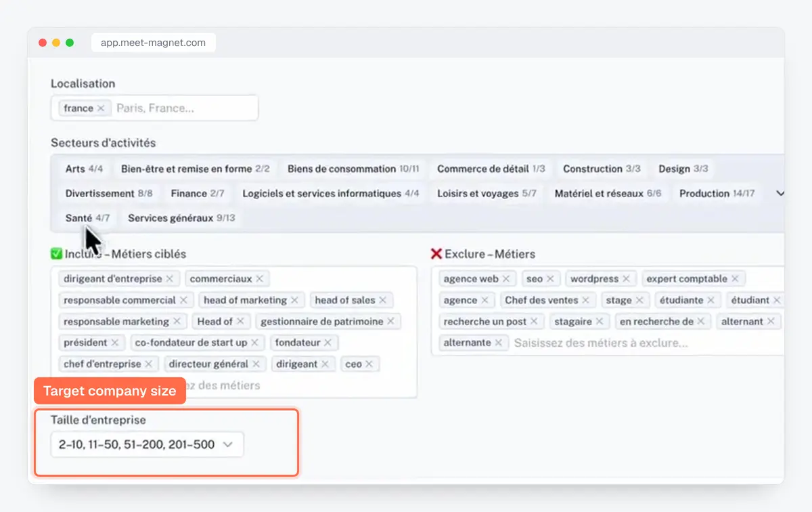Screen dimensions: 812x512
Task: Remove the 'fondateur' tag
Action: click(x=328, y=343)
